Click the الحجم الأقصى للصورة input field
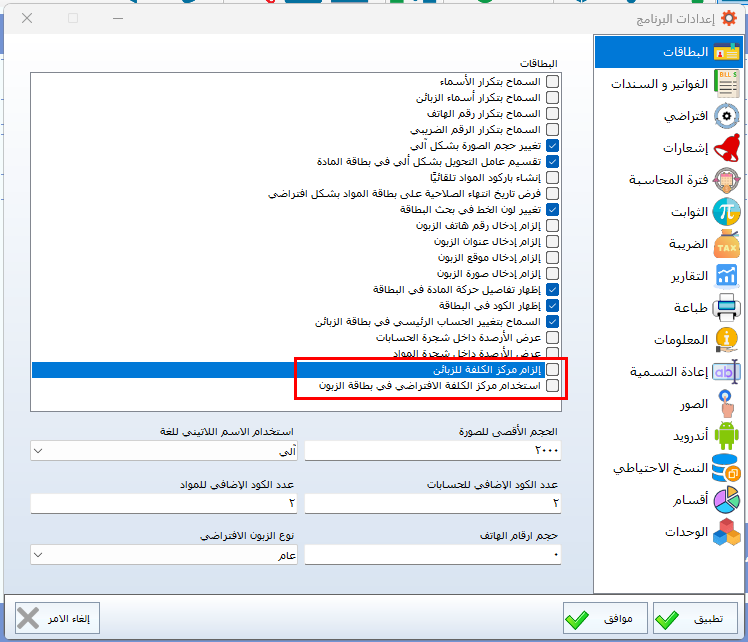 434,452
